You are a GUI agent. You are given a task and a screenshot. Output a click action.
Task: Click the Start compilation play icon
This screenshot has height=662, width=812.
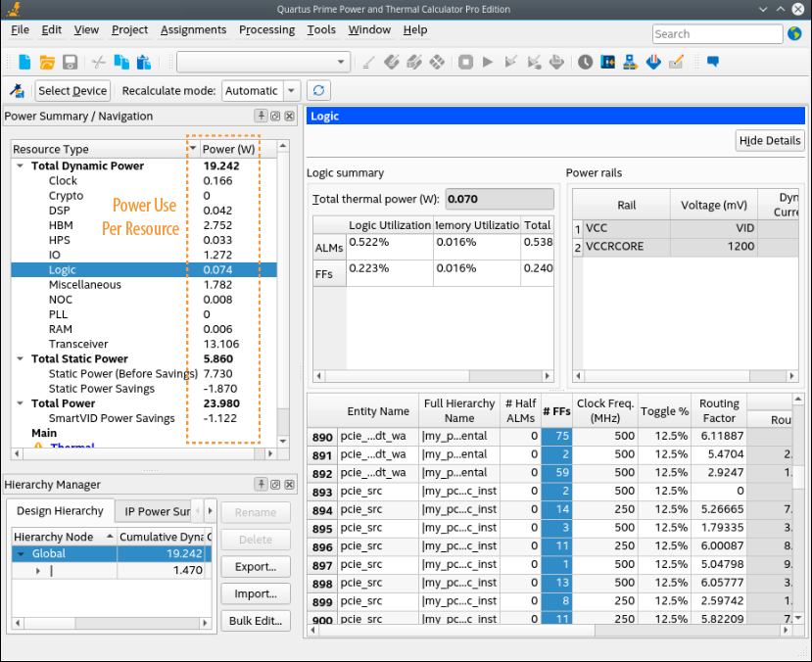point(488,62)
